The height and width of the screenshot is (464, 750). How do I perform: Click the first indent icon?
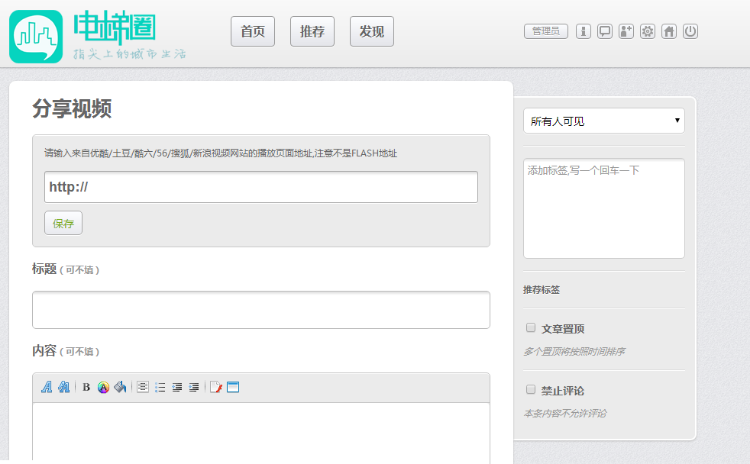point(177,387)
